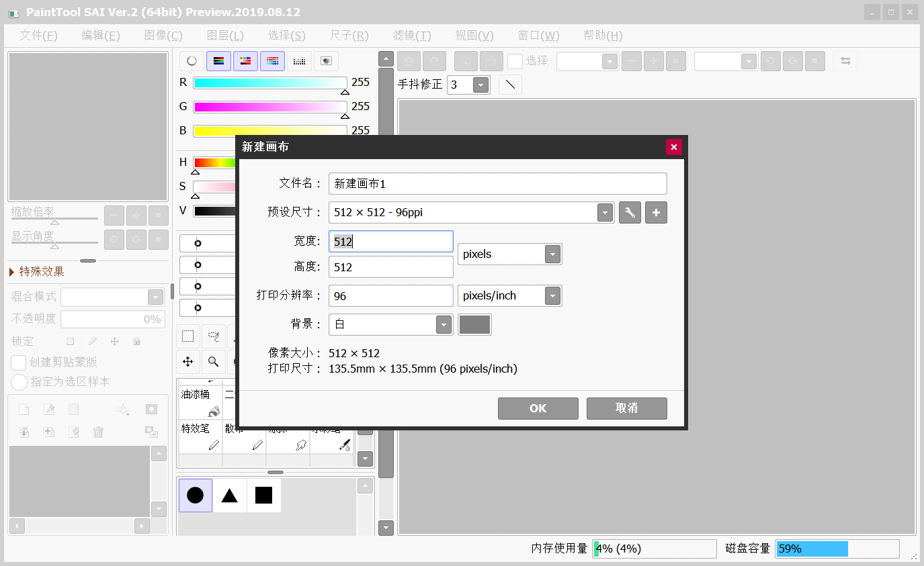The image size is (924, 566).
Task: Close the 新建画布 dialog
Action: click(x=674, y=147)
